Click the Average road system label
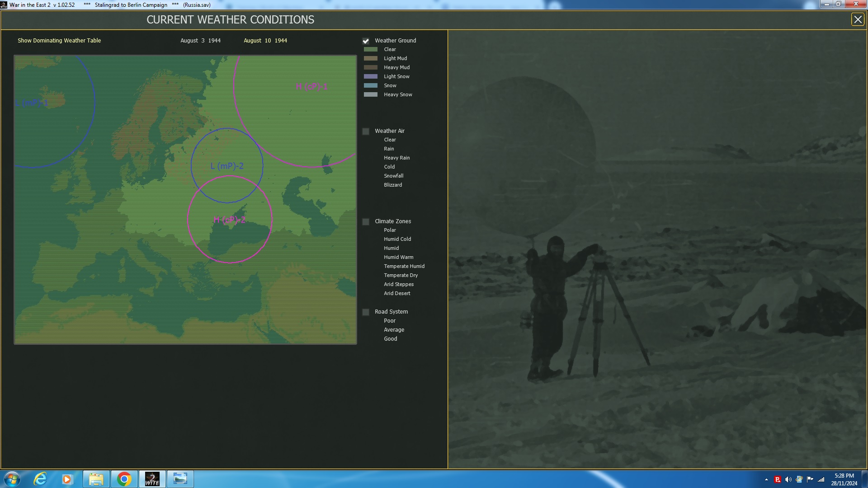 pyautogui.click(x=394, y=330)
